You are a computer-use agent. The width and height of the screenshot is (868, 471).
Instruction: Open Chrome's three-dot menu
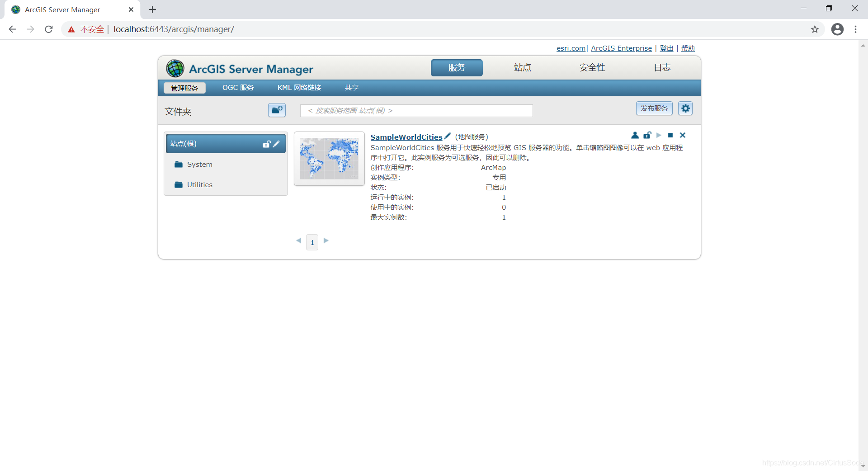pos(855,29)
